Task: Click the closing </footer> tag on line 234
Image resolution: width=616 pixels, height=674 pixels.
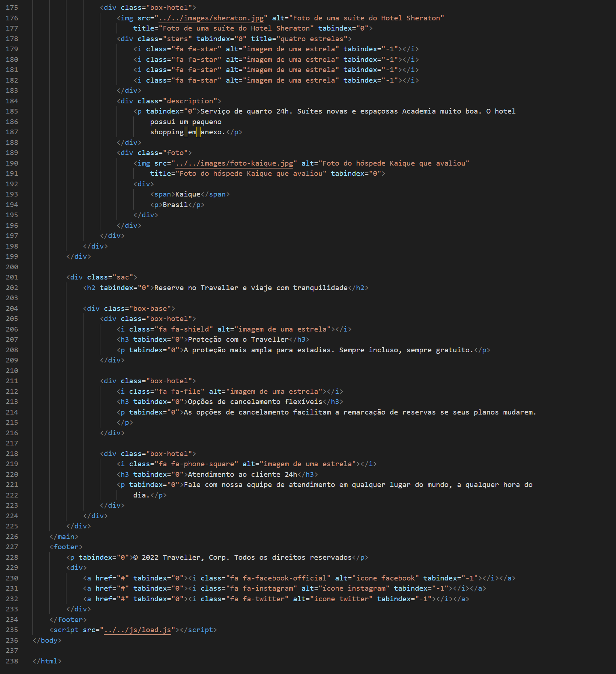Action: pos(68,619)
